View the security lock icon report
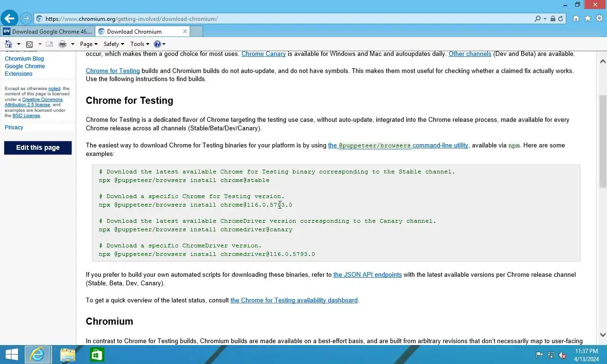 [552, 19]
